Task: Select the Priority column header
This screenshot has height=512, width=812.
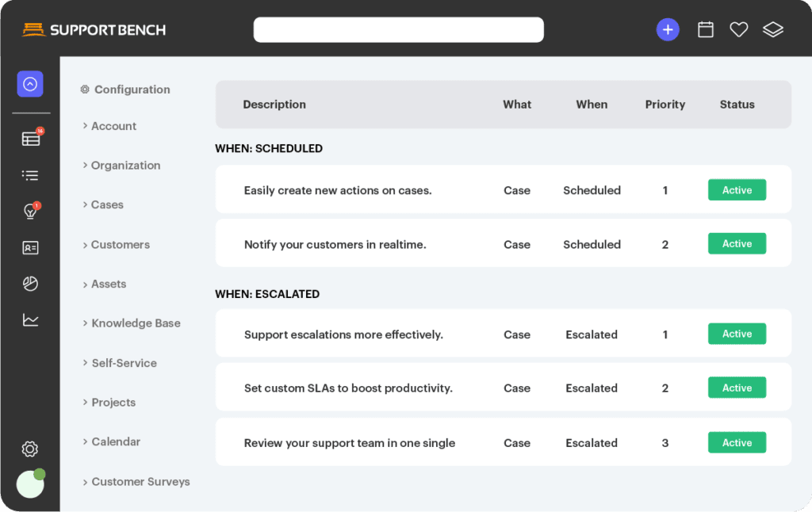Action: 665,105
